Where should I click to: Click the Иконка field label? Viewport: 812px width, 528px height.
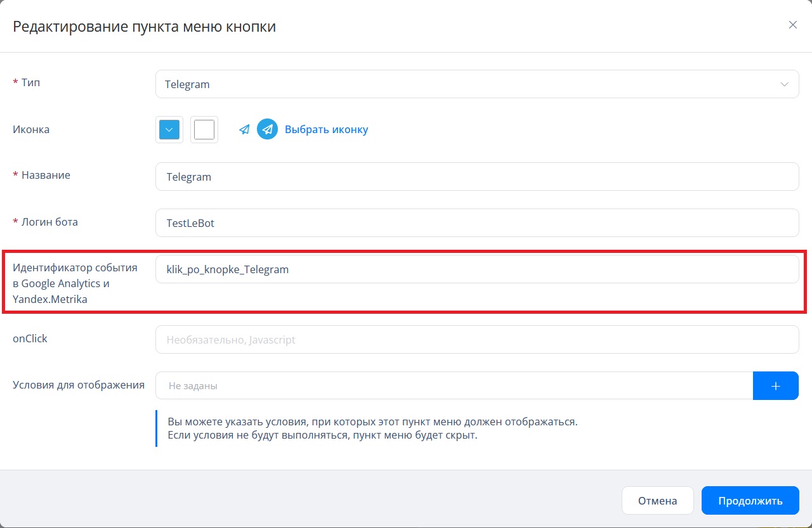[x=31, y=129]
